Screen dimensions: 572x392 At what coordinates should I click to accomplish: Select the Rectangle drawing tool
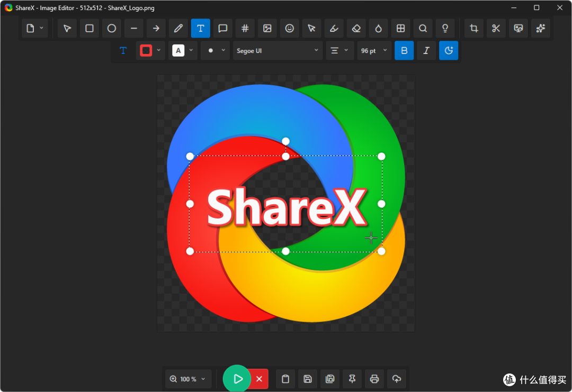pyautogui.click(x=90, y=29)
